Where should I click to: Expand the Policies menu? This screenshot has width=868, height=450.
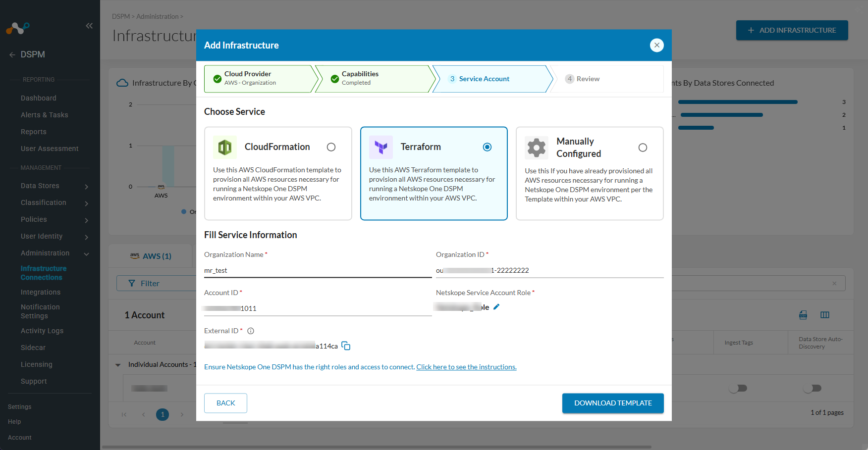[x=87, y=220]
